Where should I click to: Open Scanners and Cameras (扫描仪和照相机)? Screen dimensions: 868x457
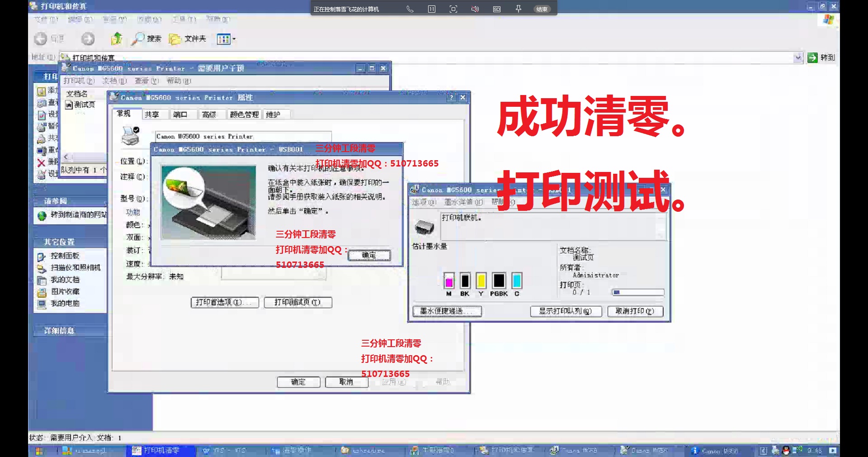75,268
